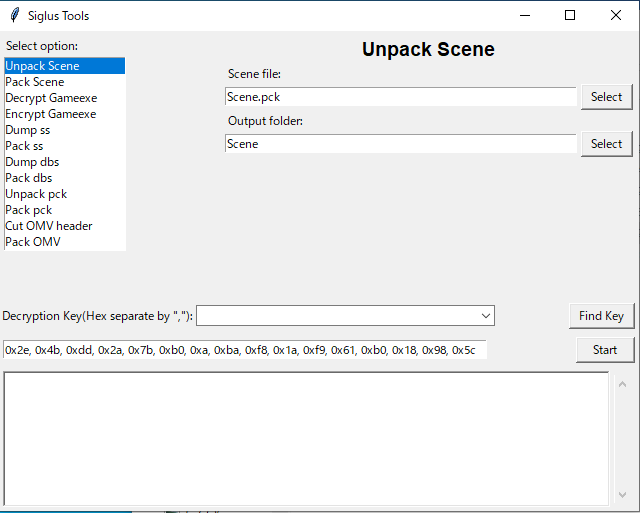Choose Dump dbs in options list
Screen dimensions: 640x513
32,162
